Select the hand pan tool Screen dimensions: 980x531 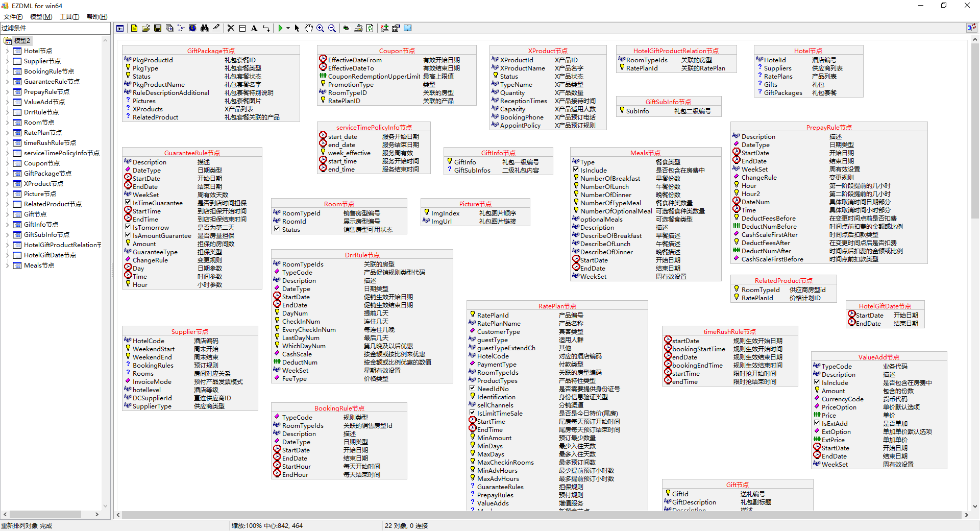point(309,28)
